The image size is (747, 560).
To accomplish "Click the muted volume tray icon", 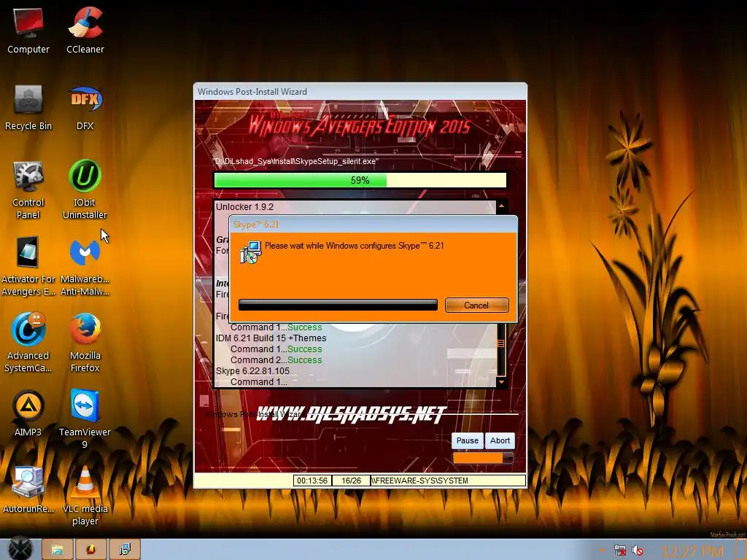I will 638,551.
